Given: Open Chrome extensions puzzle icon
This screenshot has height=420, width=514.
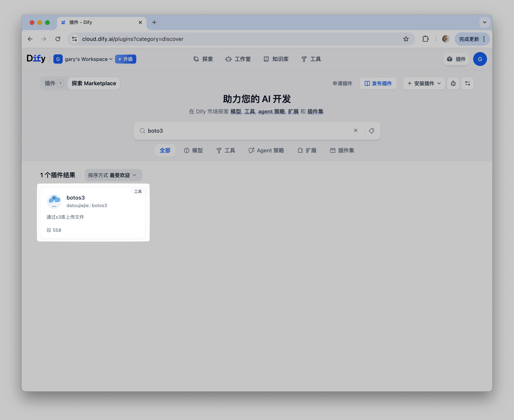Looking at the screenshot, I should coord(426,39).
